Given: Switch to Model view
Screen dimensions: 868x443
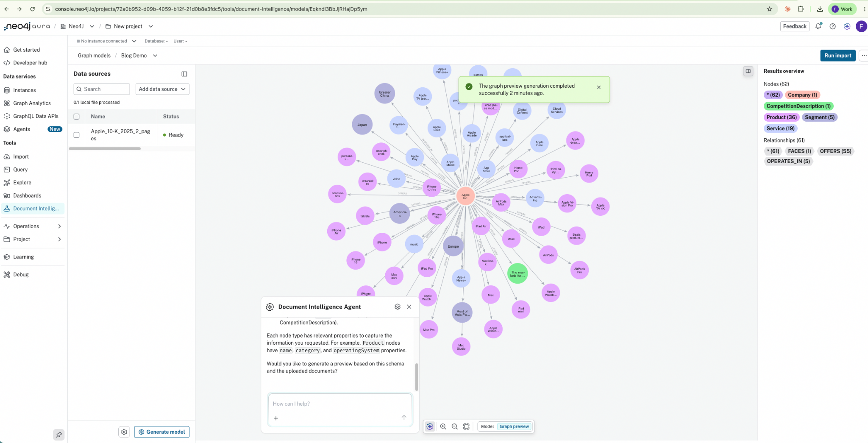Looking at the screenshot, I should (x=487, y=426).
